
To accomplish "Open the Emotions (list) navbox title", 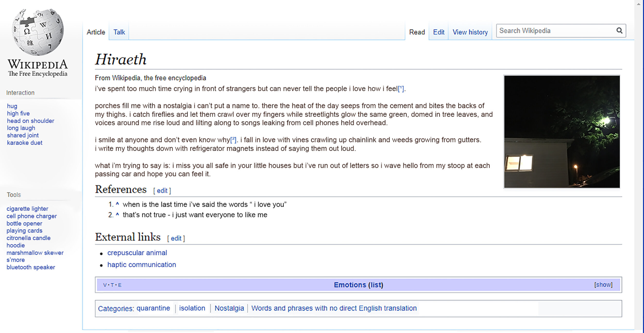I will point(358,285).
